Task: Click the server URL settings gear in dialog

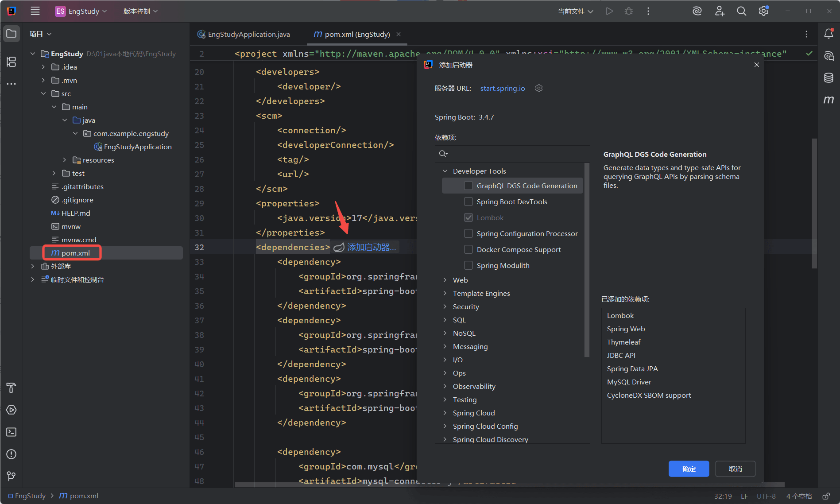Action: point(539,88)
